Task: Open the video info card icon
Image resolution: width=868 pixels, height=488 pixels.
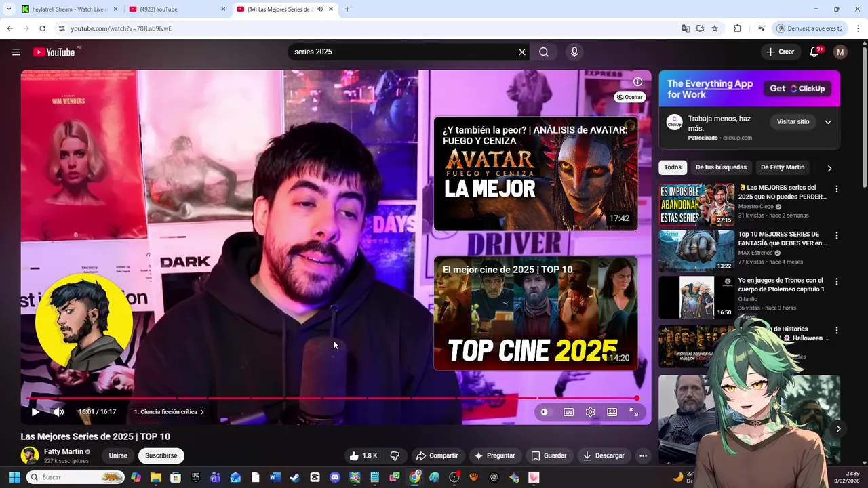Action: pos(637,82)
